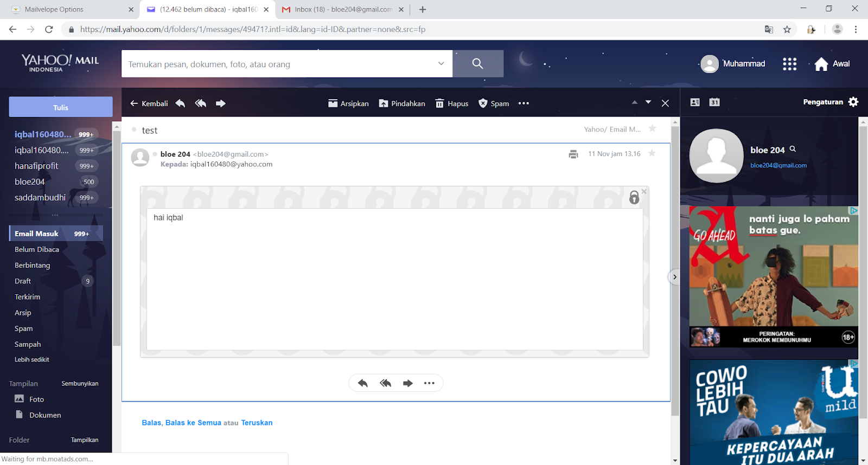The image size is (868, 465).
Task: Collapse folders with Lebih sedikit
Action: tap(32, 359)
